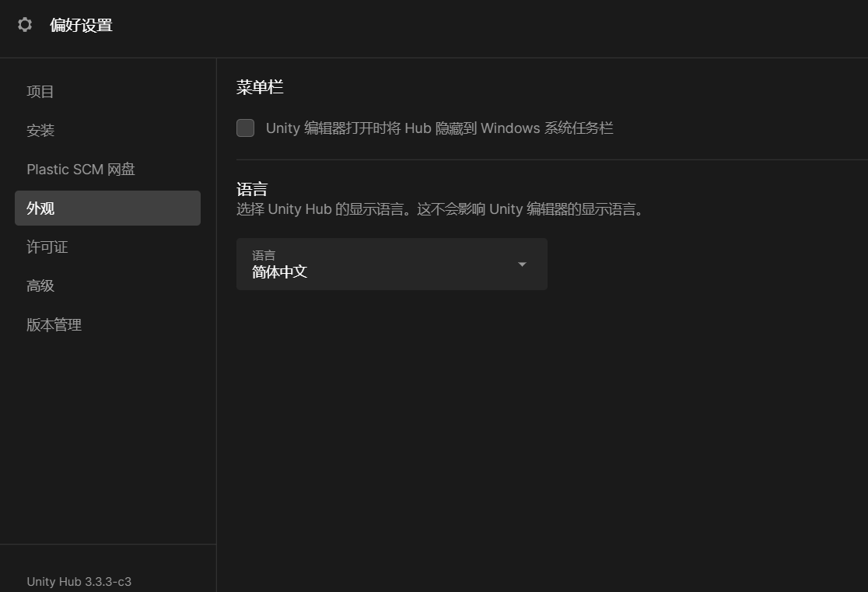Select 版本管理 in the sidebar
This screenshot has width=868, height=592.
(x=54, y=324)
